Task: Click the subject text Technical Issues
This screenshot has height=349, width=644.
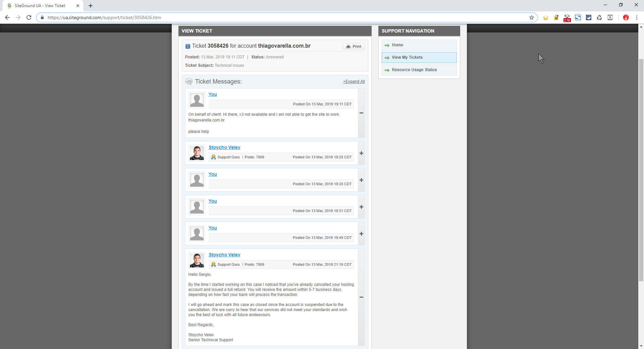Action: click(x=229, y=65)
